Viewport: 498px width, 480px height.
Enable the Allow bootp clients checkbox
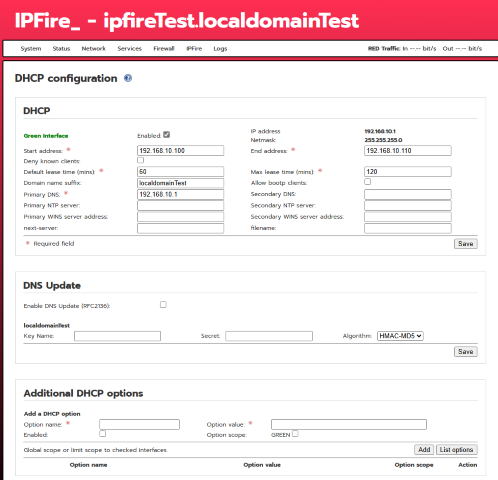click(368, 182)
